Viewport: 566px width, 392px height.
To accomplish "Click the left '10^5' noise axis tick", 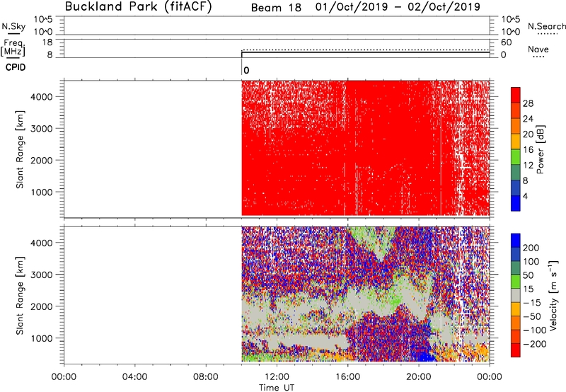I will (x=43, y=19).
